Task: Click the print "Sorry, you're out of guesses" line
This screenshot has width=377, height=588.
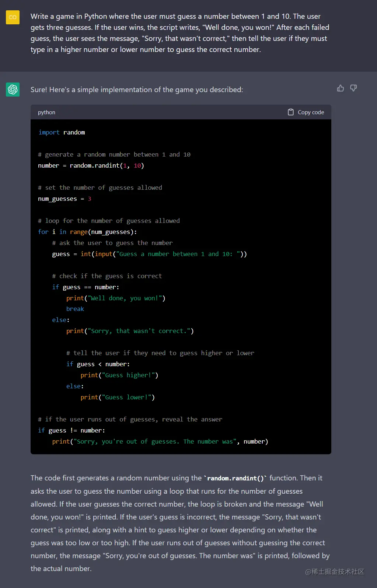Action: (160, 441)
